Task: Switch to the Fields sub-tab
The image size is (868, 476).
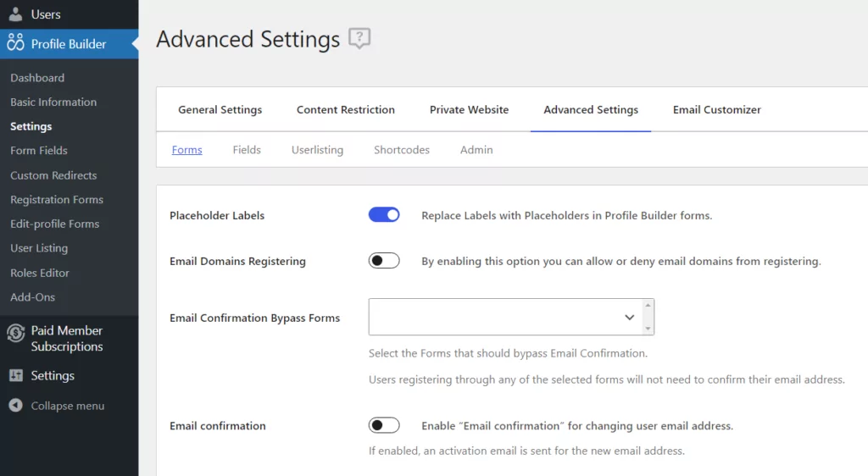Action: coord(247,150)
